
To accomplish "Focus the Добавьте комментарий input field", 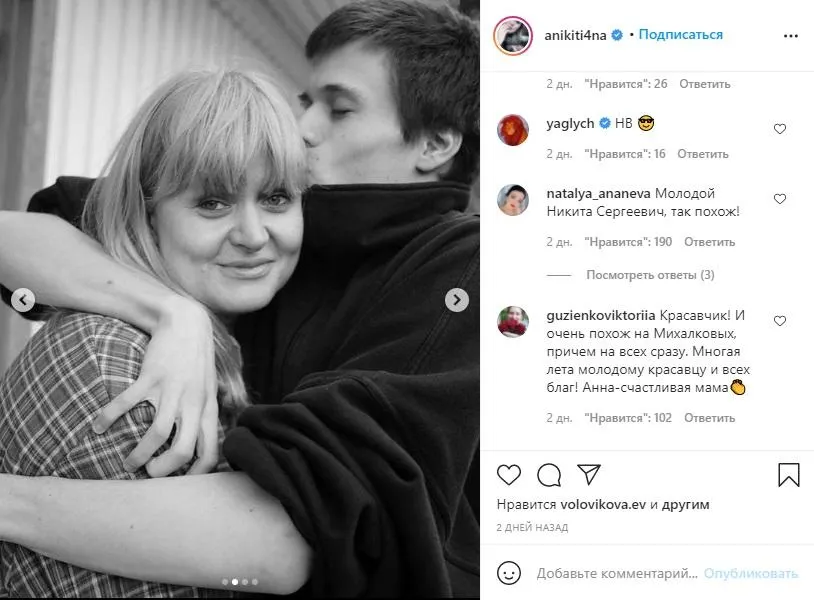I will pos(617,573).
